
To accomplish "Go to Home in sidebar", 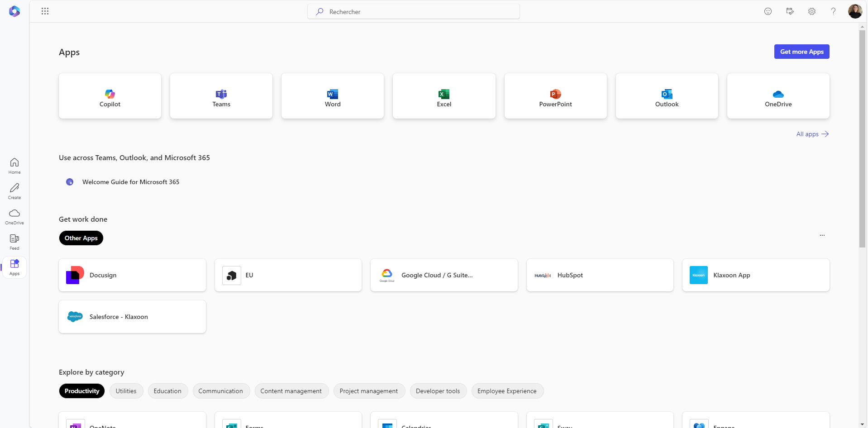I will (x=14, y=166).
